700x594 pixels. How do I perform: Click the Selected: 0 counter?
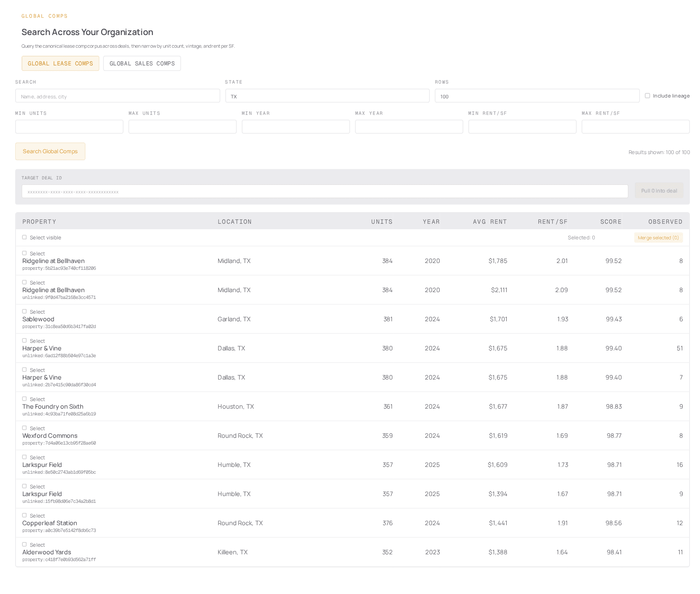[581, 238]
